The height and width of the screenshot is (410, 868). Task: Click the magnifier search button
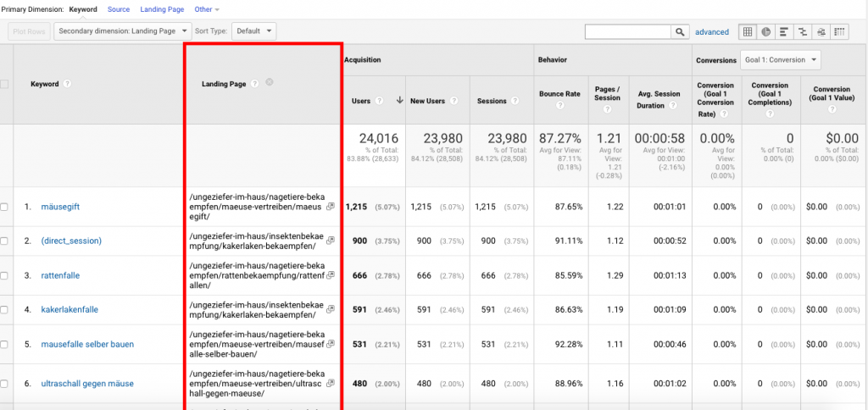[x=680, y=32]
